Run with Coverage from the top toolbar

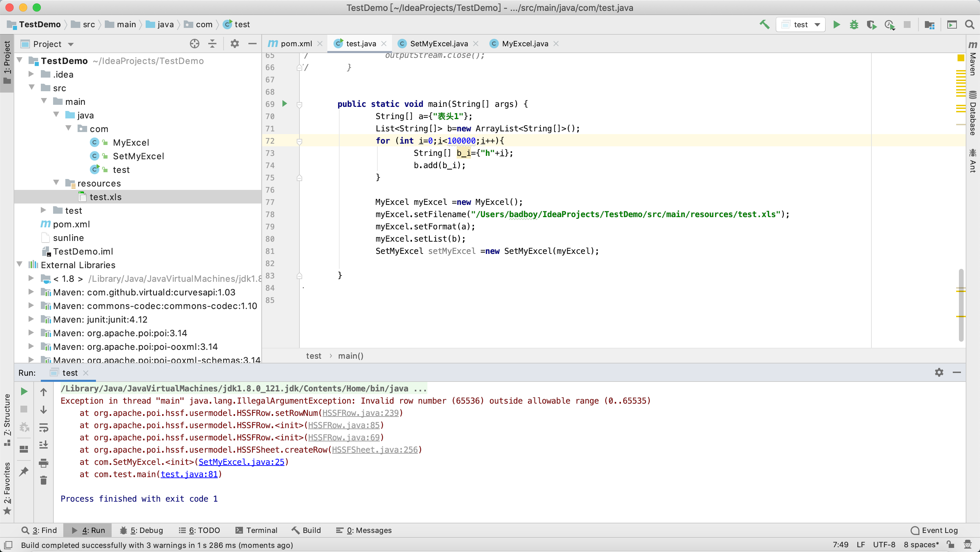tap(871, 25)
